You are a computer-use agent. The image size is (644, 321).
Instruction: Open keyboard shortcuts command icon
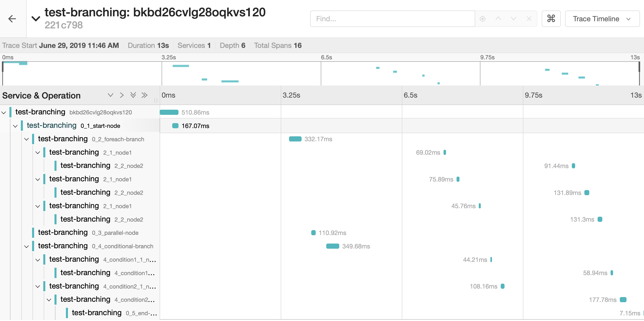(551, 19)
